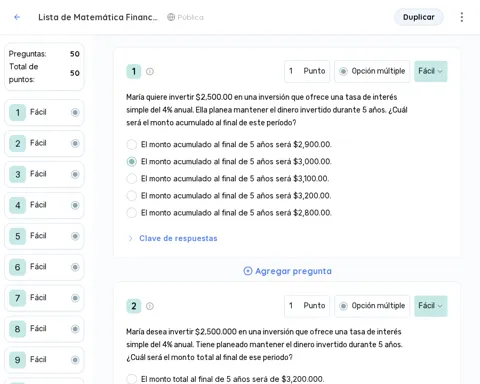Image resolution: width=480 pixels, height=384 pixels.
Task: Click the Preguntas count summary
Action: point(44,54)
